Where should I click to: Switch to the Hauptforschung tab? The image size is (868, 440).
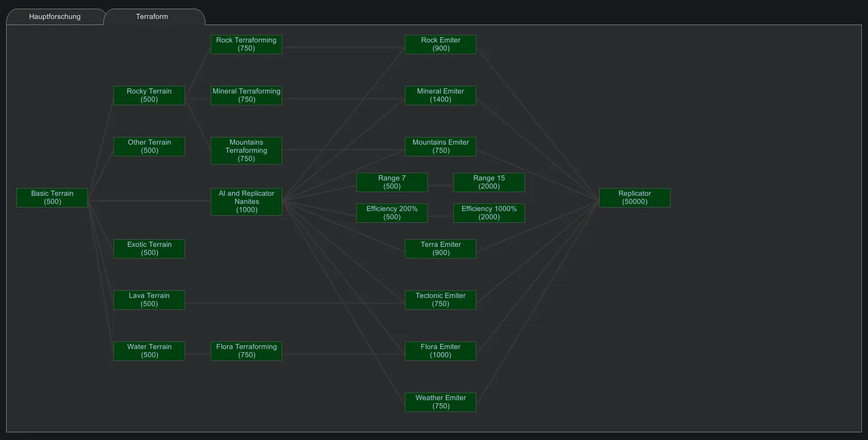pos(55,16)
